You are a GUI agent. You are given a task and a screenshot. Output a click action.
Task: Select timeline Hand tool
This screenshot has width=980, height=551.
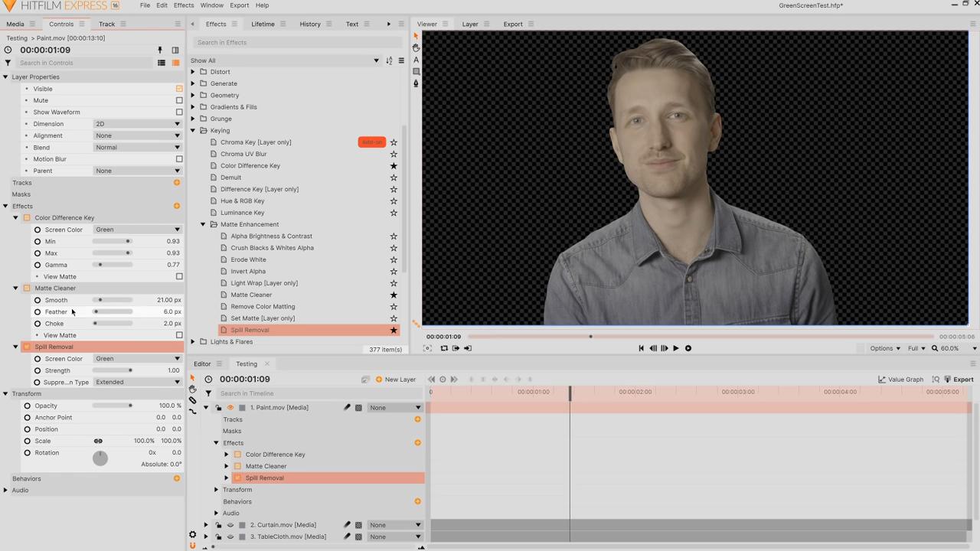click(193, 389)
